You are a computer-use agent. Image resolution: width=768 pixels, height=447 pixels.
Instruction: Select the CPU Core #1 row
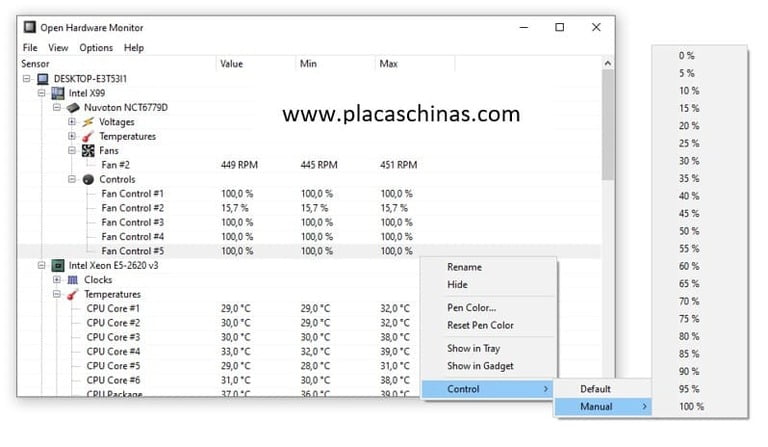(219, 308)
